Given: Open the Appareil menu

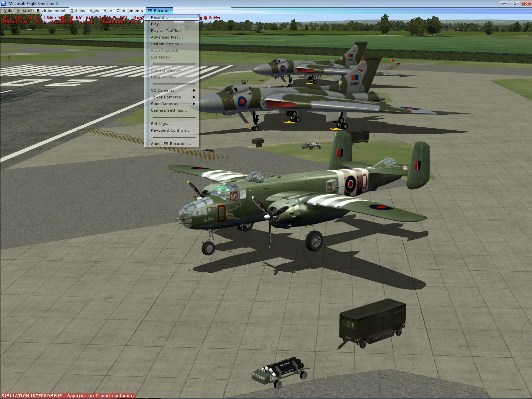Looking at the screenshot, I should pos(24,11).
